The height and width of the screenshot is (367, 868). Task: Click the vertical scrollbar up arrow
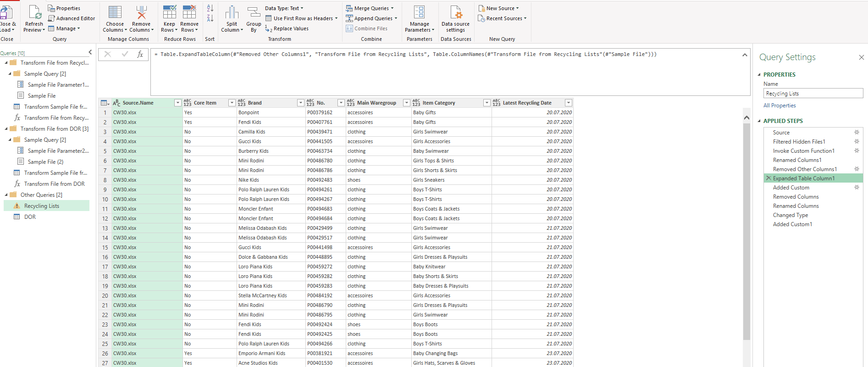(746, 118)
